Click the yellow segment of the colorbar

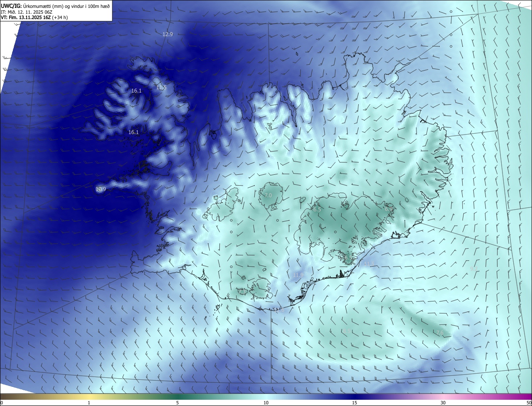click(89, 396)
